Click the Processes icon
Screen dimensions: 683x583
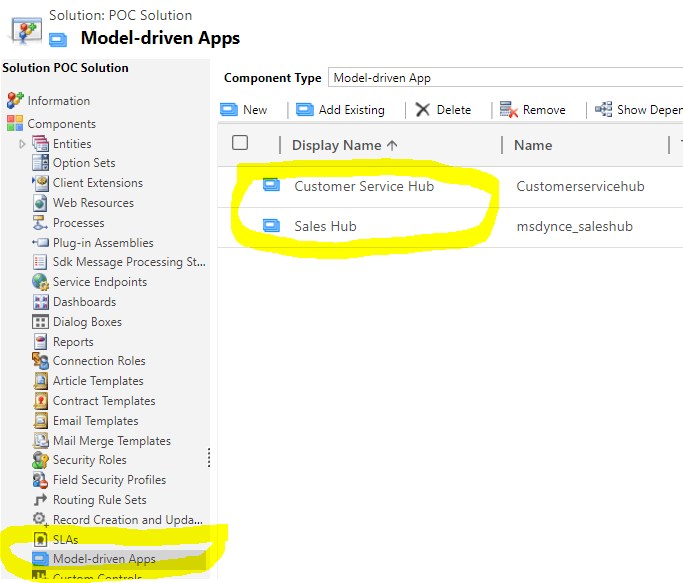(x=41, y=223)
